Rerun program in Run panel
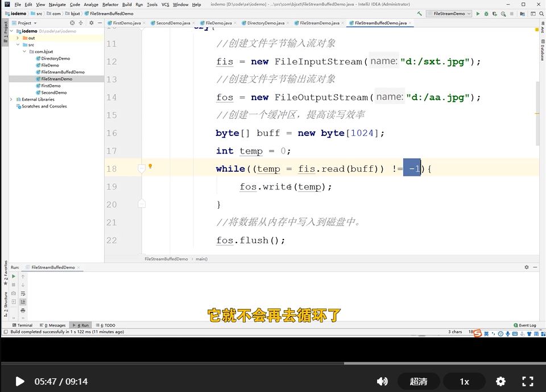546x392 pixels. click(14, 277)
